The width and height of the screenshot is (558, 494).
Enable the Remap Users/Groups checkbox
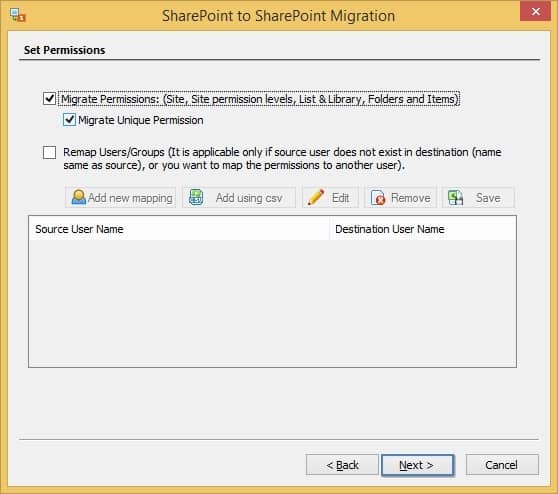(49, 152)
